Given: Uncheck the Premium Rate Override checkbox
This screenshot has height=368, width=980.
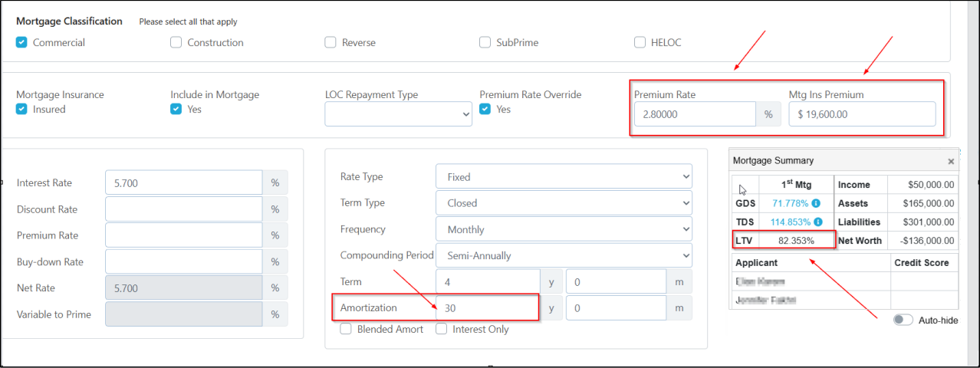Looking at the screenshot, I should pos(485,109).
